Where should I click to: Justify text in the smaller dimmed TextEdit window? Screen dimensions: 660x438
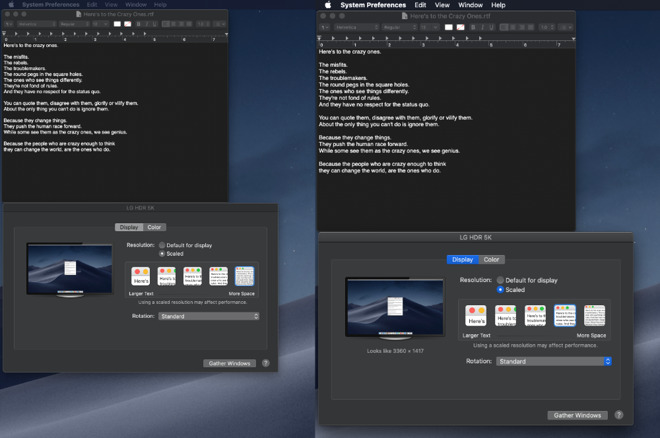point(189,24)
